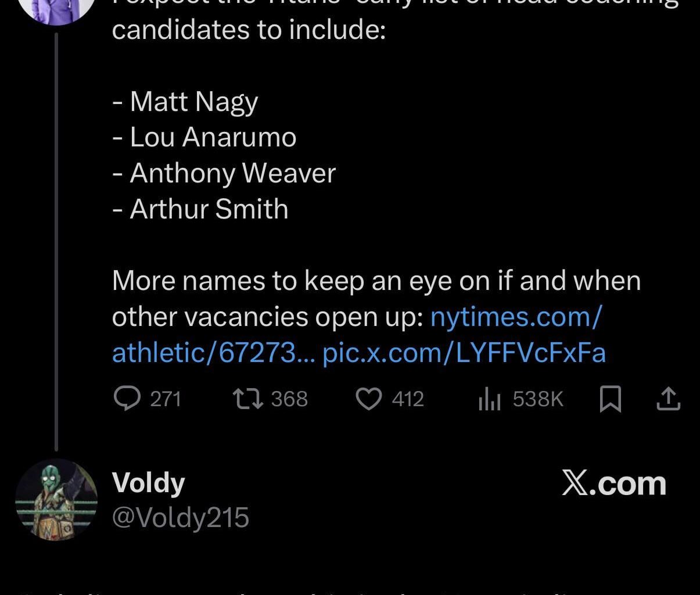Click Voldy's profile avatar
The height and width of the screenshot is (595, 700).
pyautogui.click(x=56, y=500)
